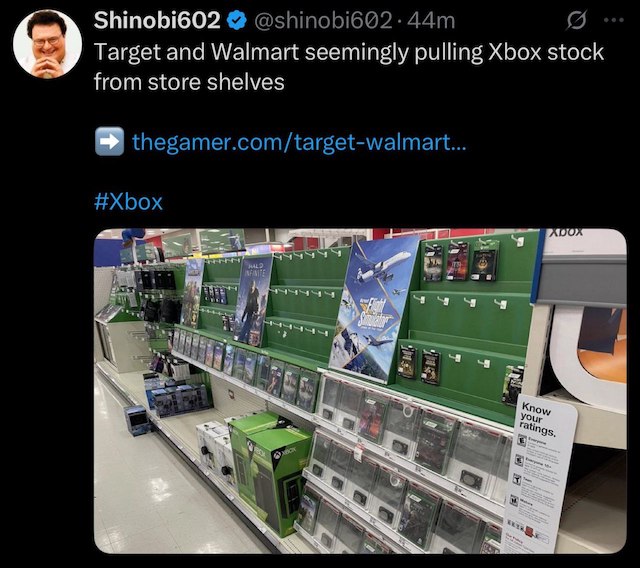Click the Halo Infinite poster in photo
The width and height of the screenshot is (640, 568).
pyautogui.click(x=253, y=300)
